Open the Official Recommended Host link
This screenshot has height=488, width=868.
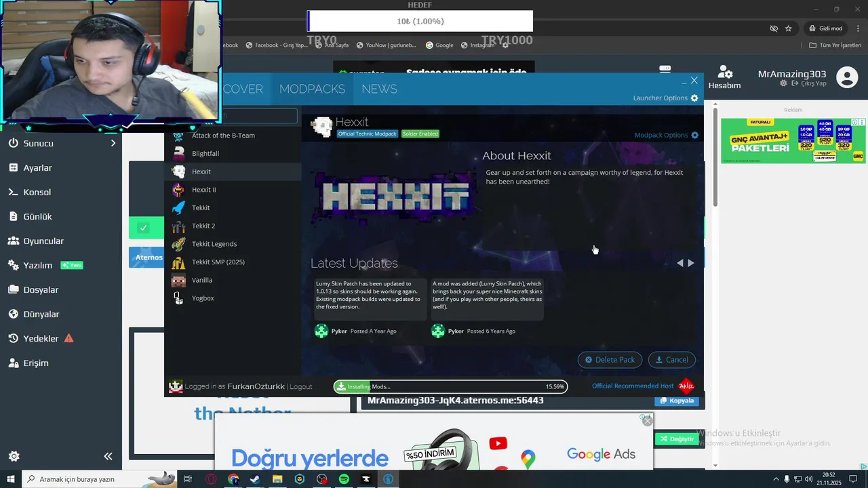[x=633, y=386]
